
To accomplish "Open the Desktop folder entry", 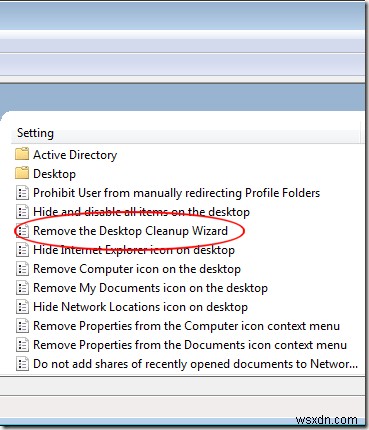I will click(x=54, y=174).
